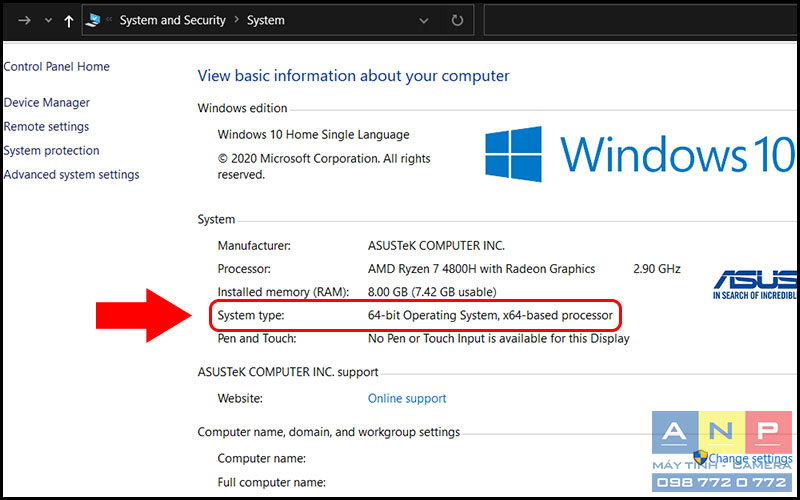Refresh the System page
The height and width of the screenshot is (500, 800).
(457, 20)
